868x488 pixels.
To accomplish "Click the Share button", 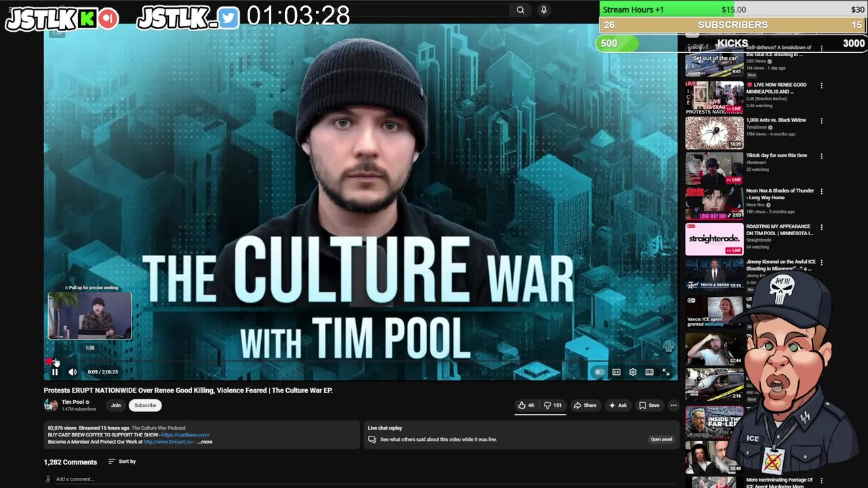I will click(x=585, y=405).
